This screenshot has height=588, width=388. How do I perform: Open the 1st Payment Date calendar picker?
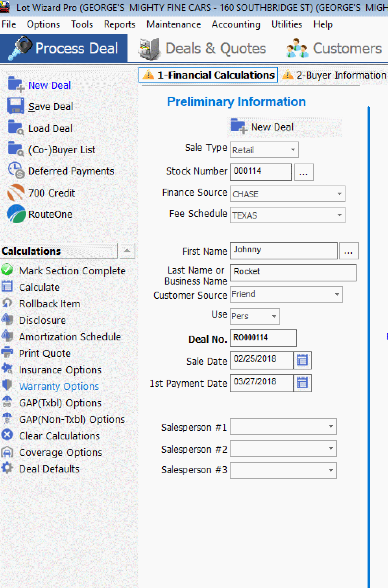click(x=302, y=383)
